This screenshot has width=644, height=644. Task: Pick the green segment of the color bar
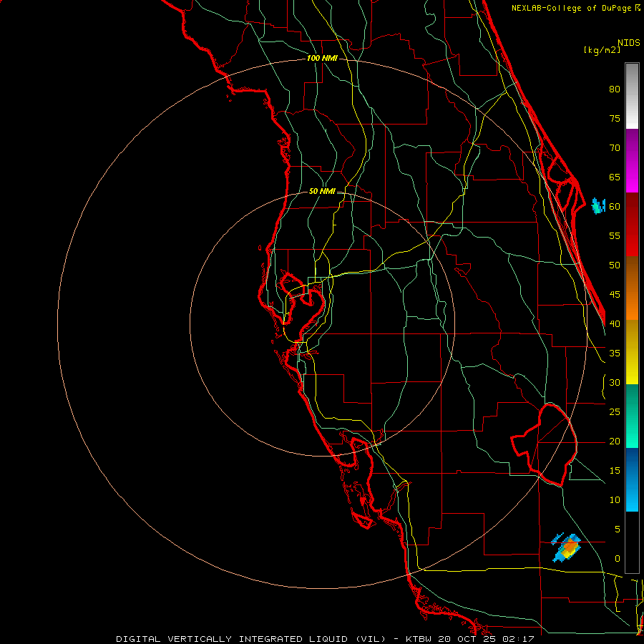[632, 416]
